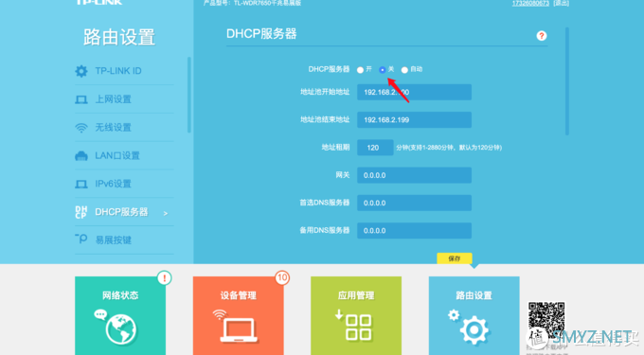
Task: Click the 退出 logout link
Action: pos(561,3)
